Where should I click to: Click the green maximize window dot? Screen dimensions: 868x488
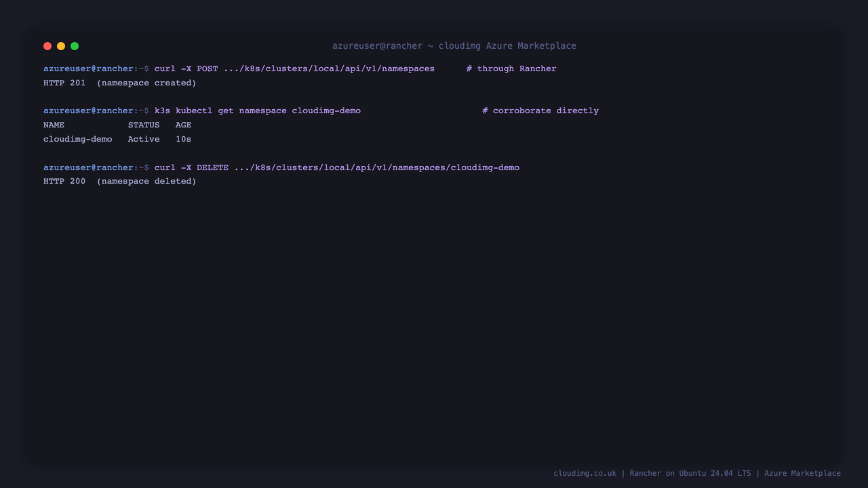[x=75, y=46]
